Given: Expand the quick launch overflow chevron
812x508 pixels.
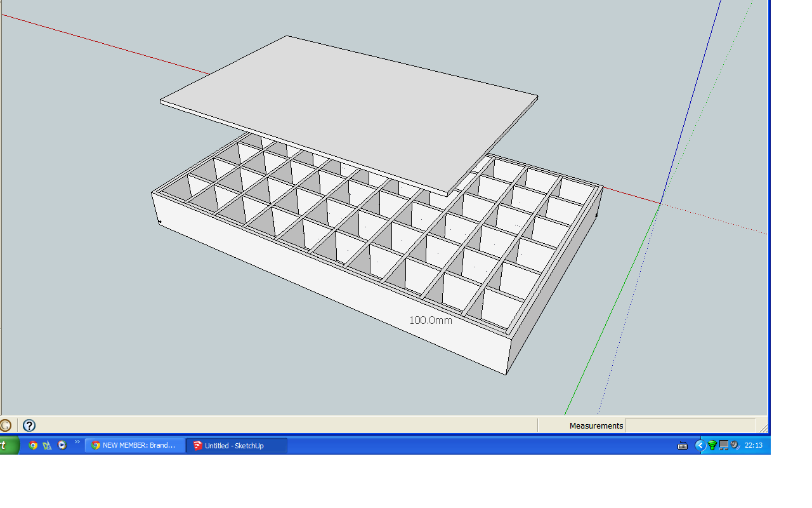Looking at the screenshot, I should (x=77, y=442).
